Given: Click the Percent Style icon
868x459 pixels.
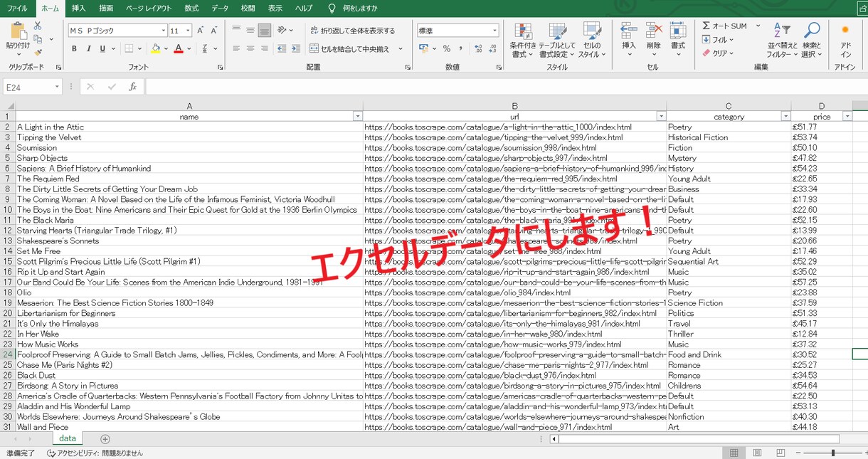Looking at the screenshot, I should tap(447, 49).
